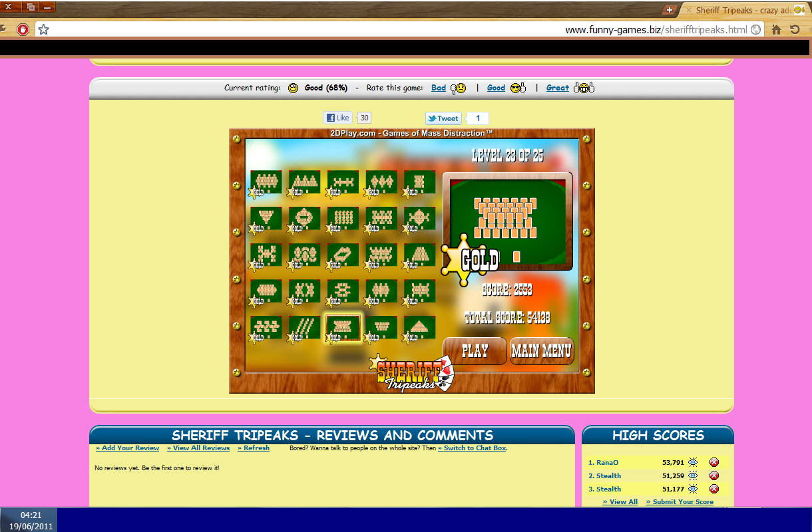Click the eye icon beside score 51,259

693,475
